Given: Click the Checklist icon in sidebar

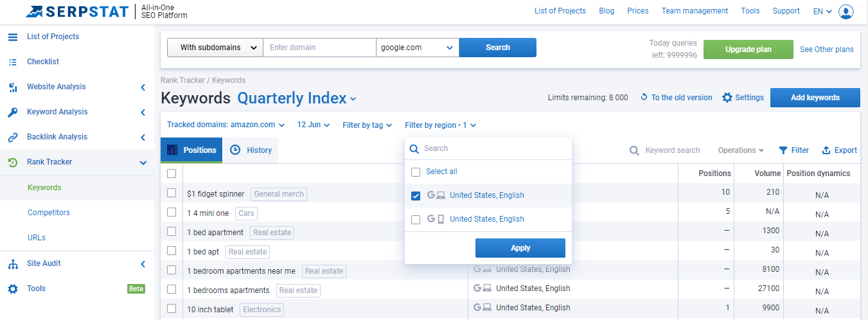Looking at the screenshot, I should pyautogui.click(x=13, y=62).
